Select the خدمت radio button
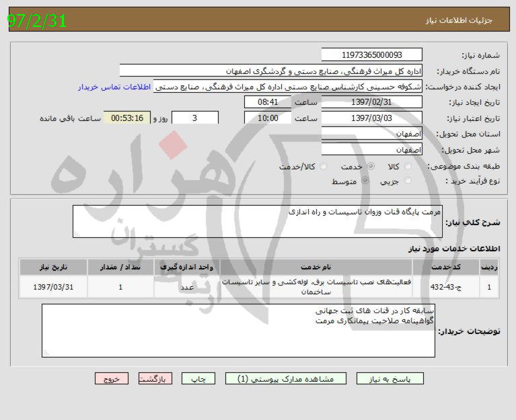 (x=371, y=166)
